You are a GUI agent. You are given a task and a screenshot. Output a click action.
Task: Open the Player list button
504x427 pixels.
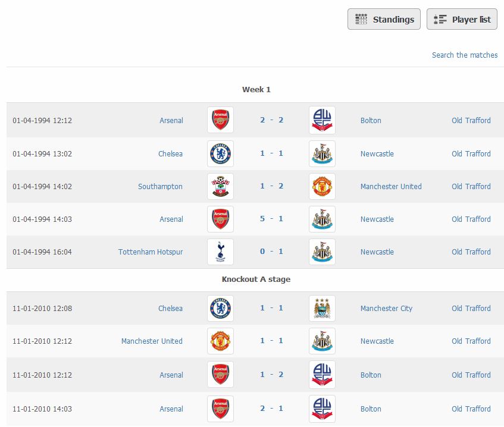click(x=462, y=19)
